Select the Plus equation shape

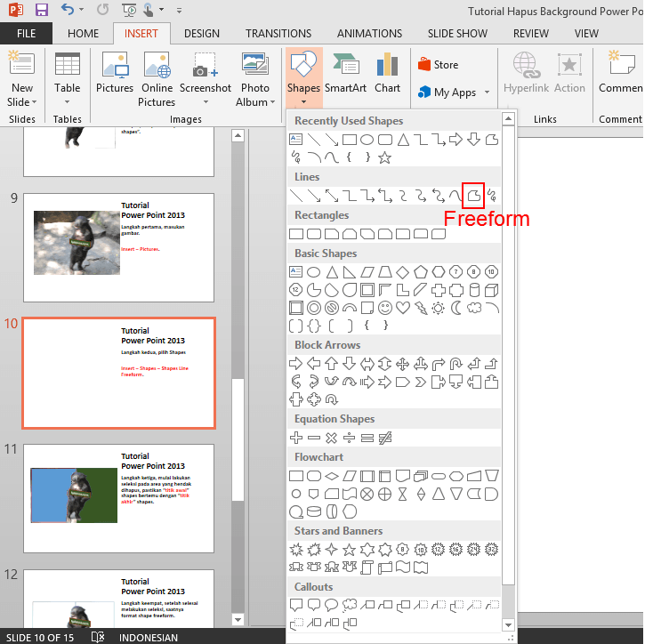[x=296, y=438]
